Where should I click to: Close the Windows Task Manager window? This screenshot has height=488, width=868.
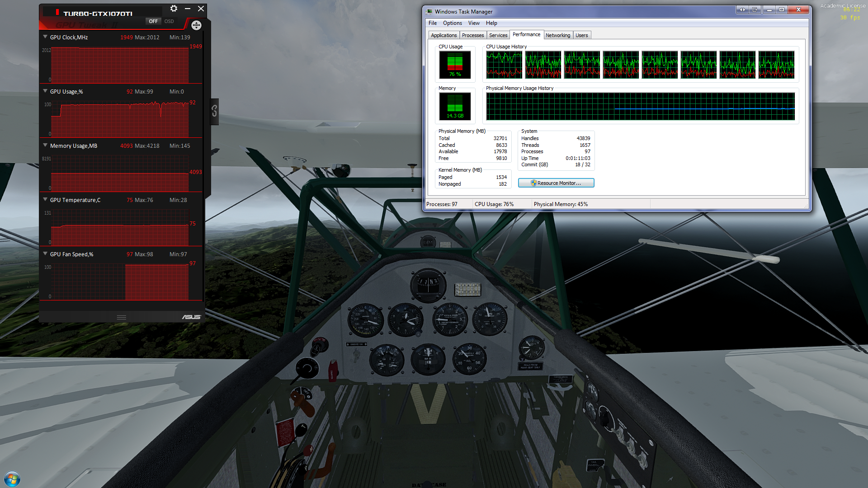(798, 9)
